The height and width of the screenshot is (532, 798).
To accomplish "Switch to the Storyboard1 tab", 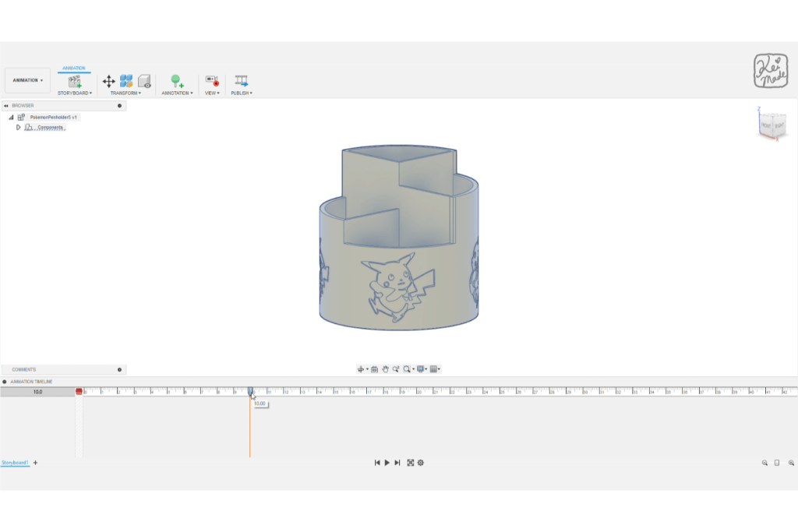I will pyautogui.click(x=15, y=463).
